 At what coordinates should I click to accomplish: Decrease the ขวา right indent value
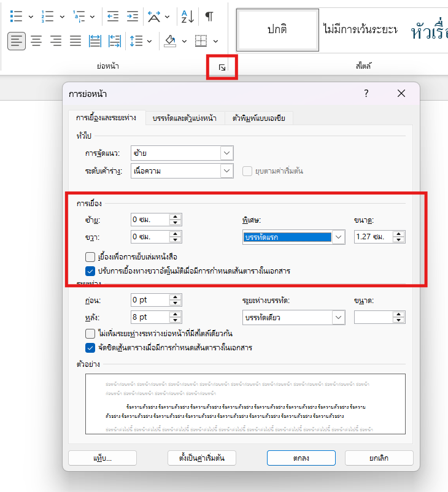coord(176,240)
